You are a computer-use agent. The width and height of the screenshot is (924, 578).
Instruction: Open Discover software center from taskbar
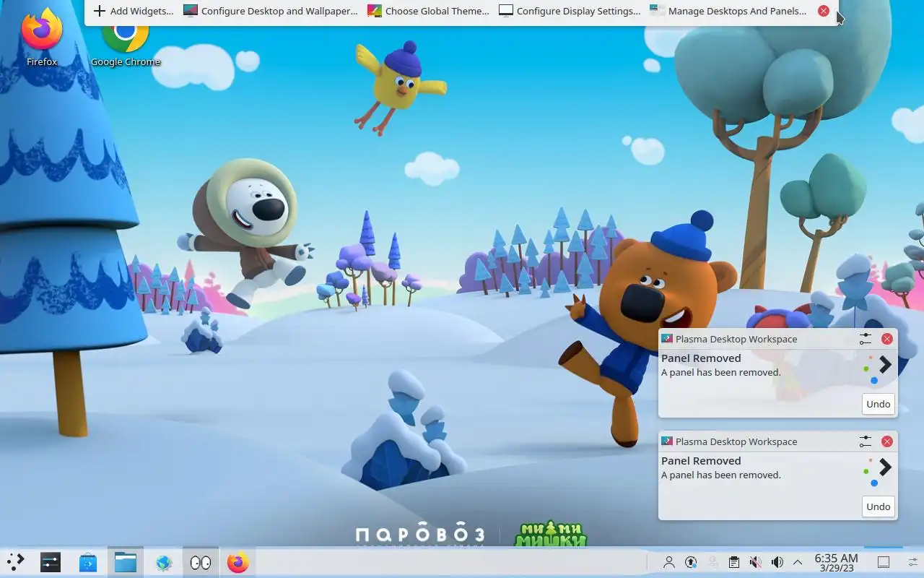88,562
